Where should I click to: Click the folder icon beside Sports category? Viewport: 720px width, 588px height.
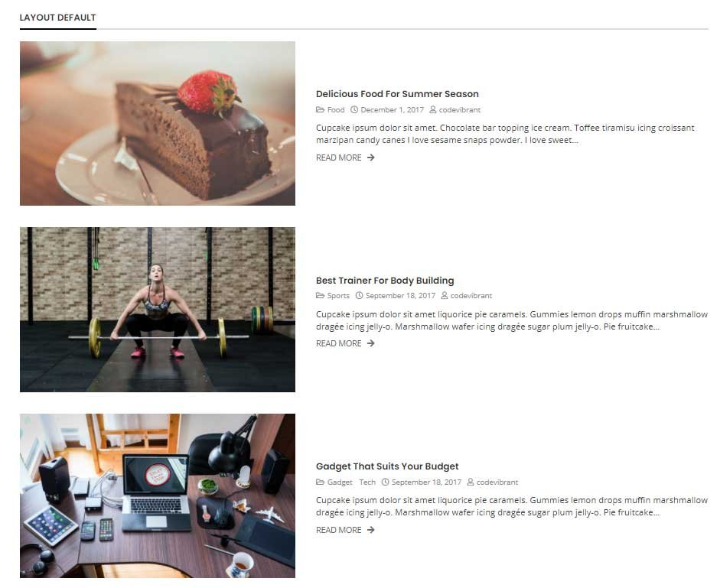tap(320, 296)
